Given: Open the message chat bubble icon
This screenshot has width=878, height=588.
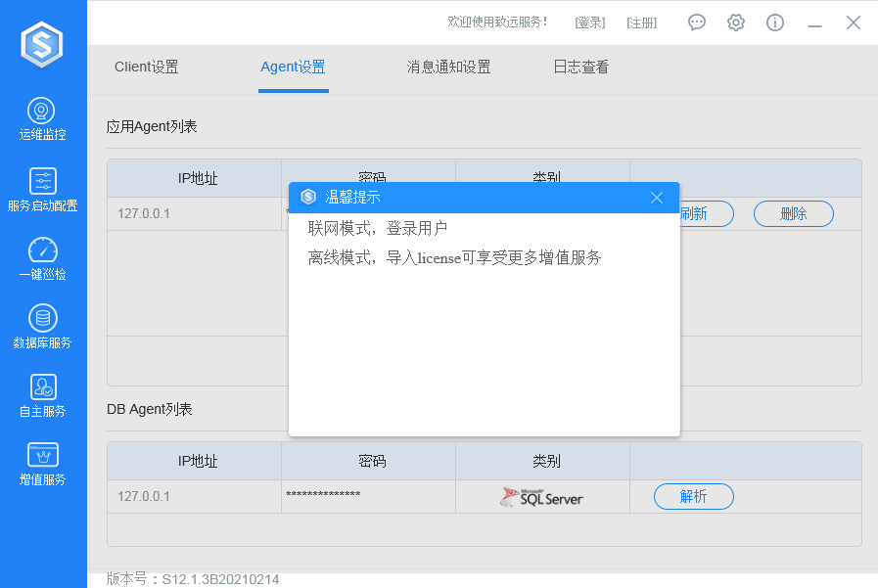Looking at the screenshot, I should 697,23.
